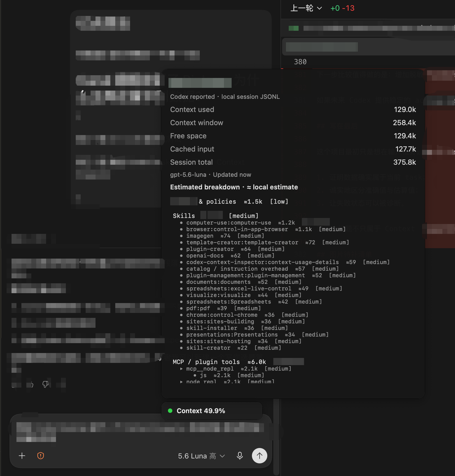Select the catalog / instruction overhead row
This screenshot has height=476, width=455.
click(259, 269)
